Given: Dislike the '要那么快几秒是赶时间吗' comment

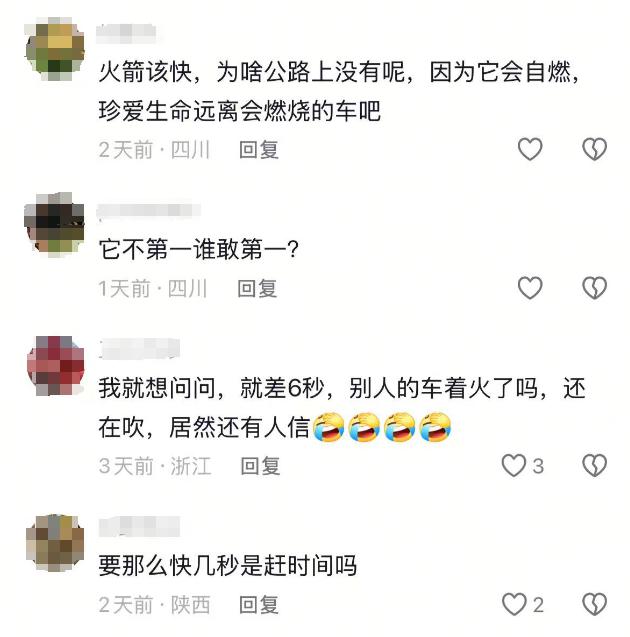Looking at the screenshot, I should point(595,604).
